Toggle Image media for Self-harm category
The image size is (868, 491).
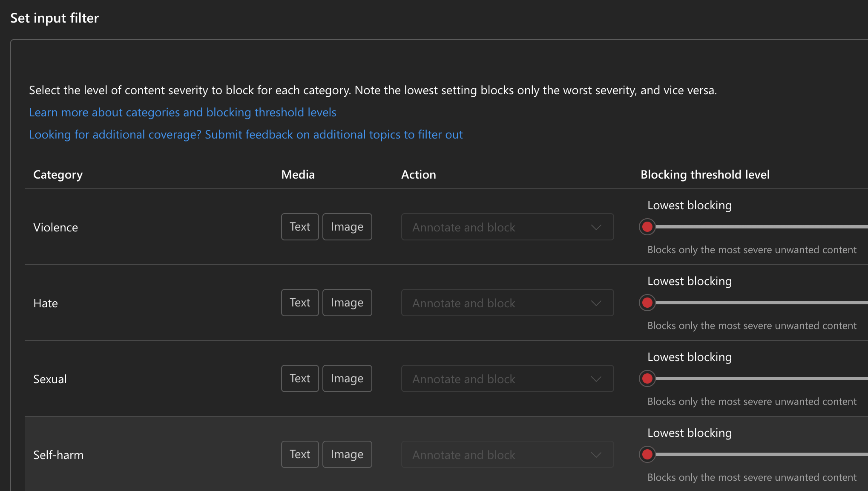[347, 454]
